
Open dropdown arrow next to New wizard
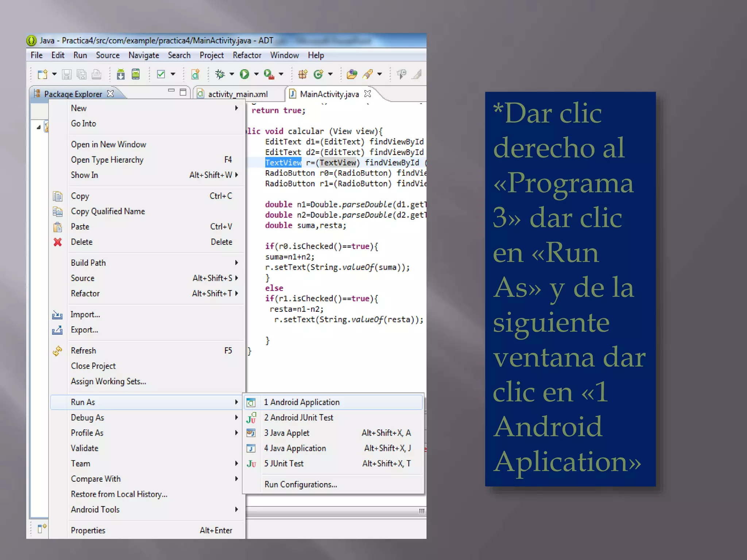54,74
